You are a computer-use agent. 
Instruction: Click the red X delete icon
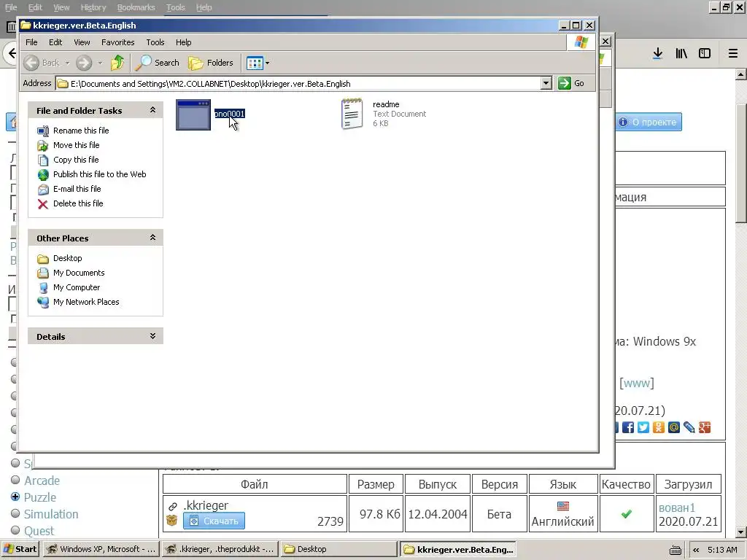tap(43, 204)
